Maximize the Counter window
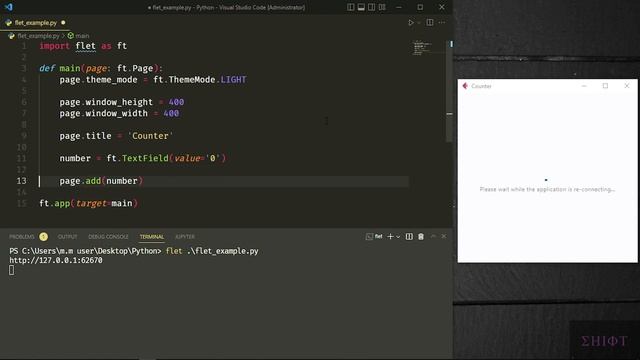 605,86
